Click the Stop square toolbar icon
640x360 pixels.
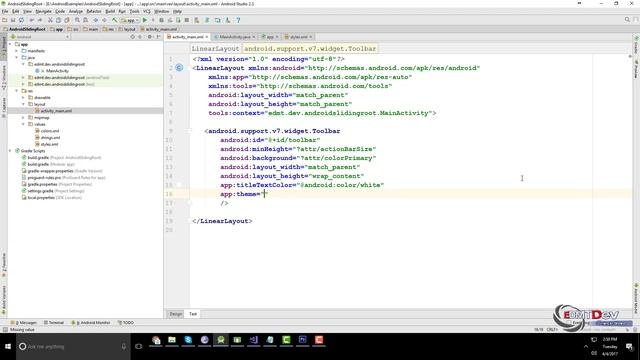187,20
